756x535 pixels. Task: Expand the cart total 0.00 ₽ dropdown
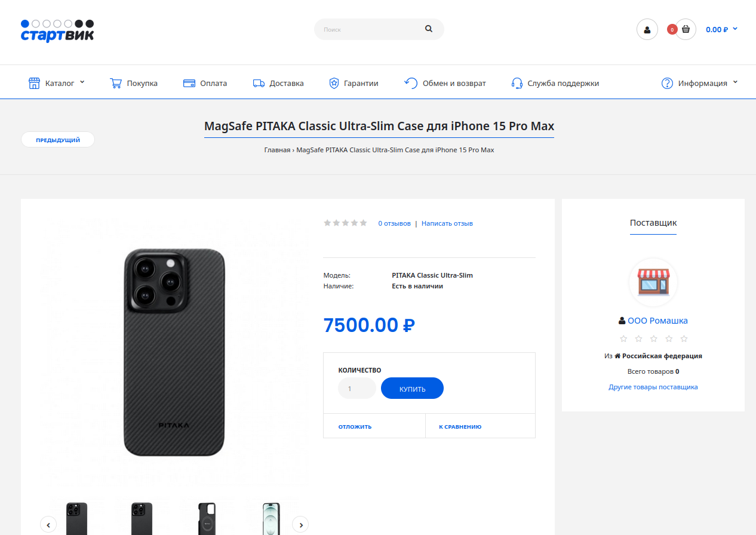(722, 29)
